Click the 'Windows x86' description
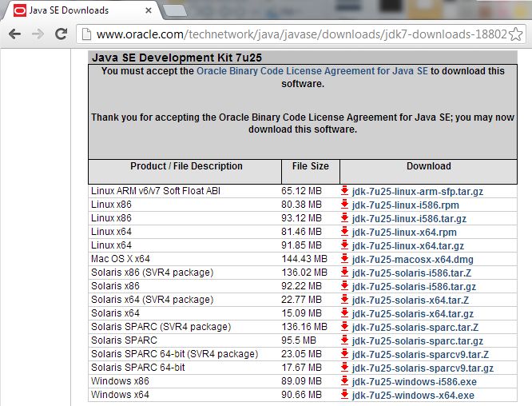Viewport: 532px width, 406px height. click(x=120, y=381)
